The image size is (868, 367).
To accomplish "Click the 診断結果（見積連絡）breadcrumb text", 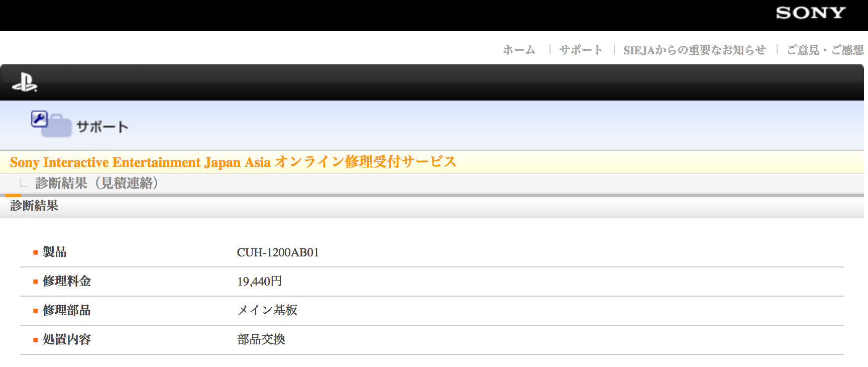I will 96,183.
